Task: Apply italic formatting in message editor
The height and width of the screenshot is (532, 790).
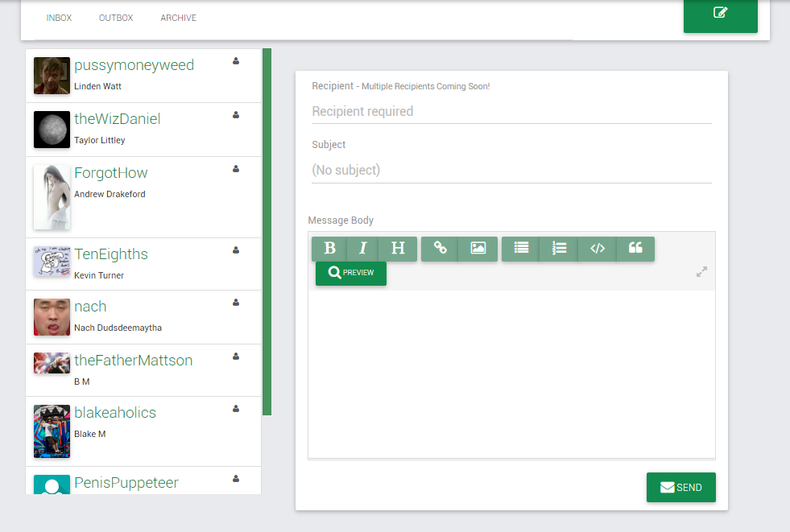Action: 362,248
